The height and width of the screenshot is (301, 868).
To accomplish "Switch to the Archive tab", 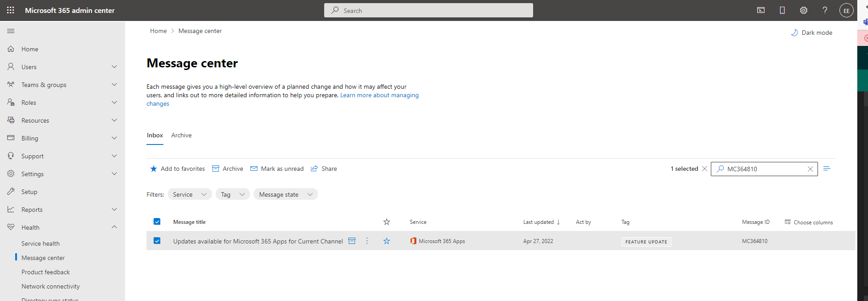I will point(181,135).
